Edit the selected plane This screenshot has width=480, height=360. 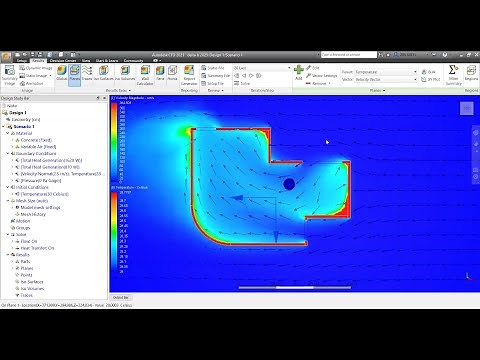313,68
